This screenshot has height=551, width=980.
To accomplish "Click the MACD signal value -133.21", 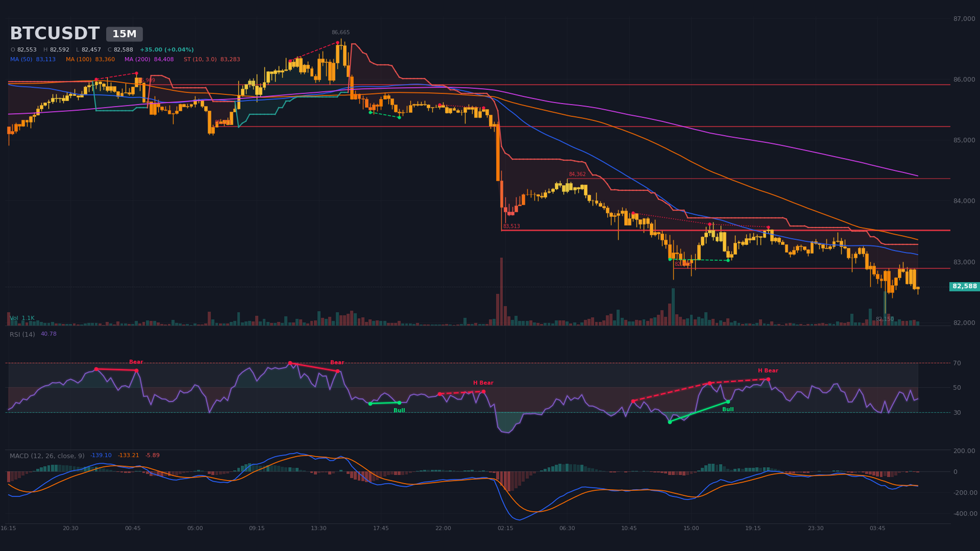I will (x=129, y=455).
